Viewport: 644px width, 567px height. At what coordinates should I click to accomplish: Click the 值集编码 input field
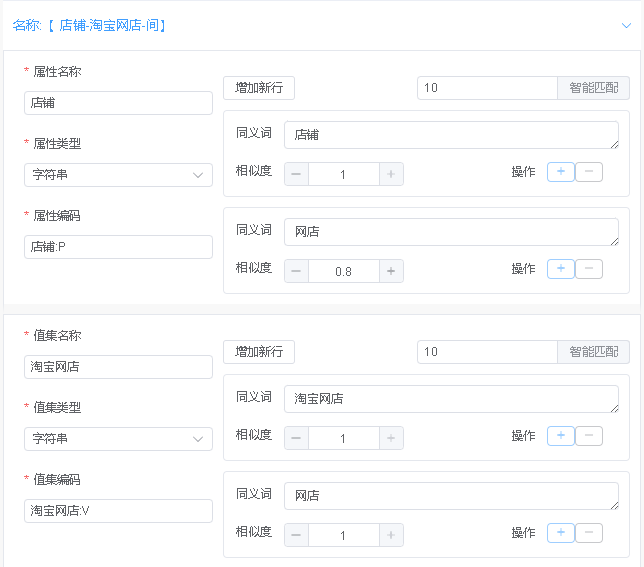[118, 511]
